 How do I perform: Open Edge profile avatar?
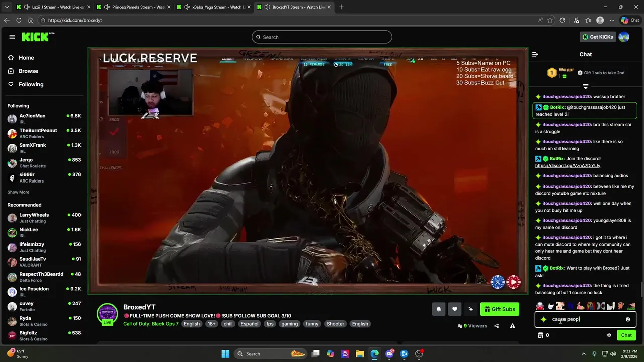tap(600, 20)
